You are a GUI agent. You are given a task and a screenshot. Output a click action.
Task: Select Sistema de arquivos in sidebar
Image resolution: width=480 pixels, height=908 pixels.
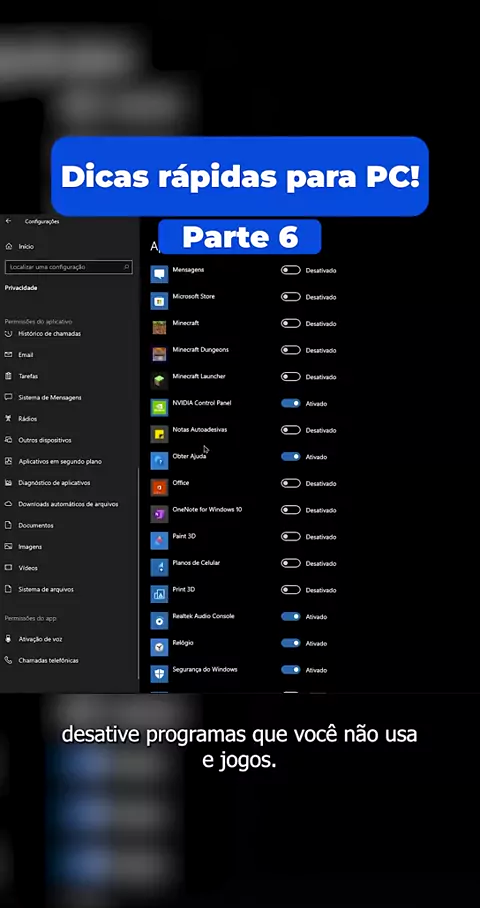39,590
